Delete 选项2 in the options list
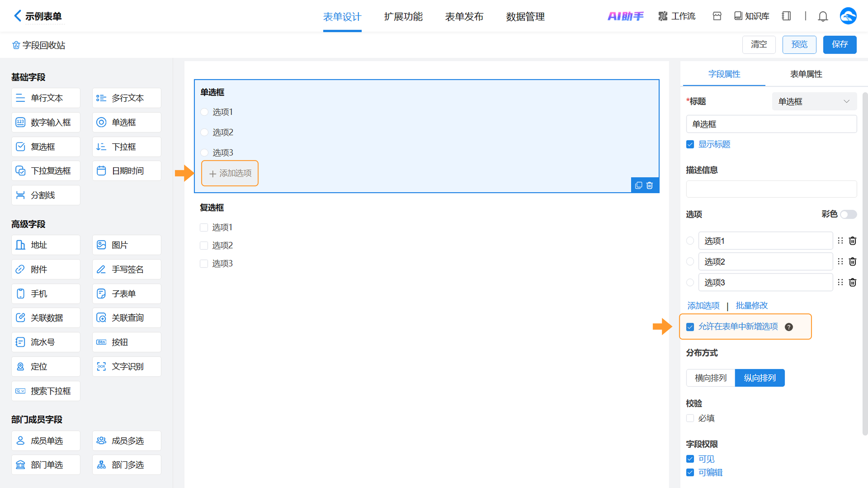The image size is (868, 488). pos(852,261)
